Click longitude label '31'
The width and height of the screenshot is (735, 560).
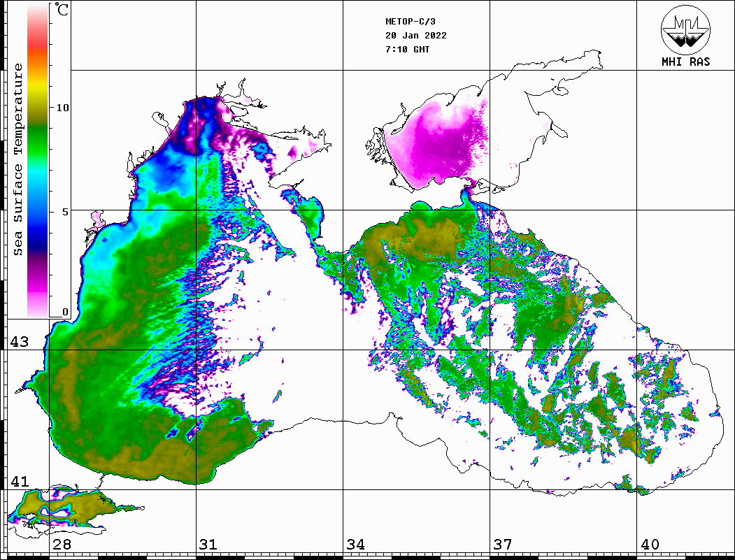pos(208,544)
